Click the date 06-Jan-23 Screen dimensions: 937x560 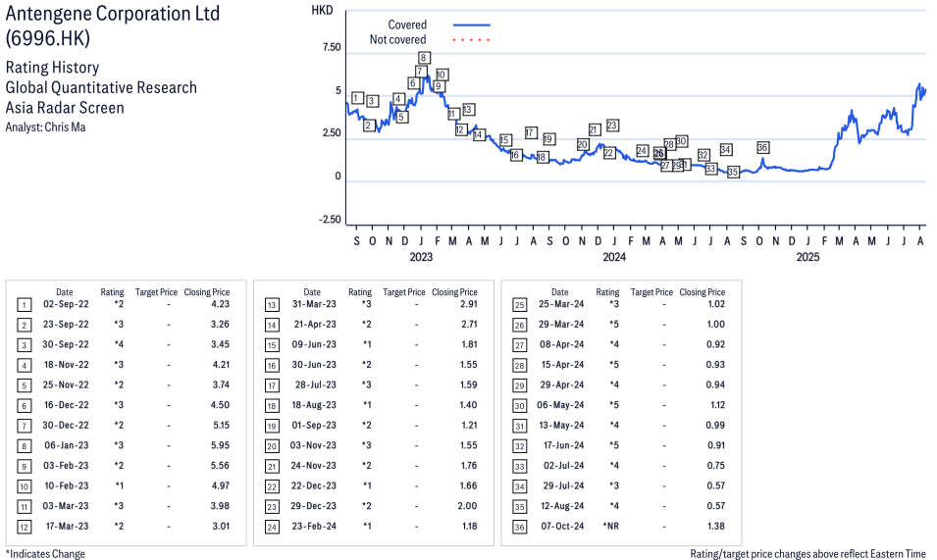coord(67,445)
